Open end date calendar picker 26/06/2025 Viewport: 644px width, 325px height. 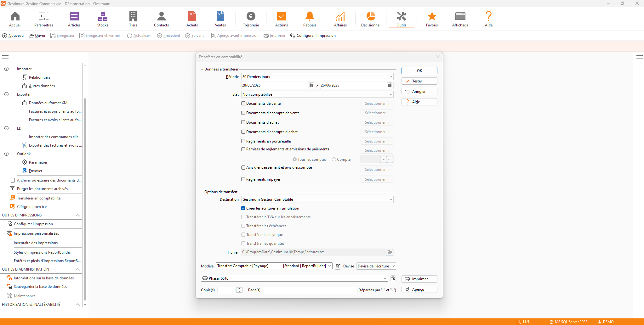tap(390, 85)
